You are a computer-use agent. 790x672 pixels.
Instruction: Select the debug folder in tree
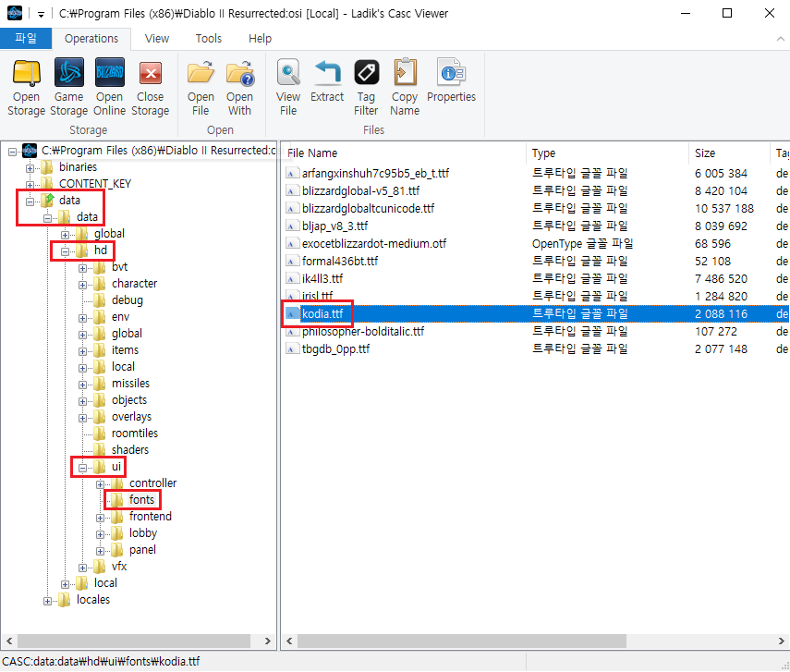click(x=127, y=300)
